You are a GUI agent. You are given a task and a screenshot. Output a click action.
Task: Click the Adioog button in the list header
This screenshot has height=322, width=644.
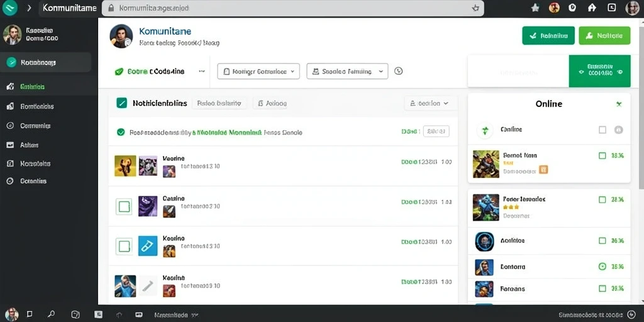click(x=272, y=104)
